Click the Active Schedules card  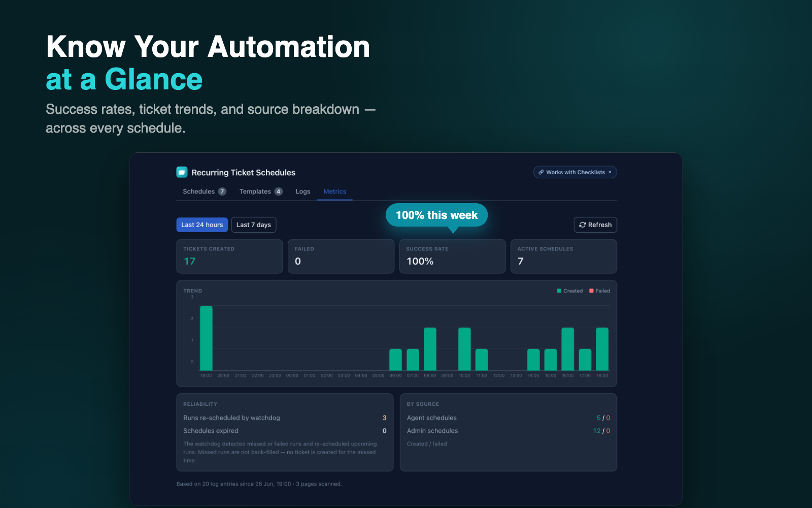[x=564, y=256]
